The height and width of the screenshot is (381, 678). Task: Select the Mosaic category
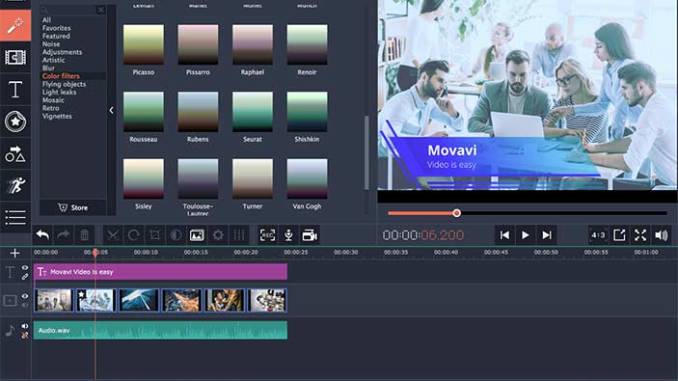click(53, 100)
